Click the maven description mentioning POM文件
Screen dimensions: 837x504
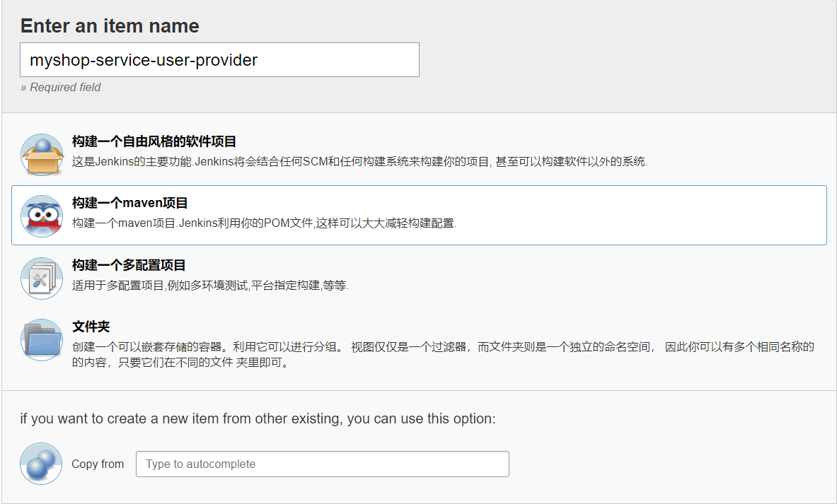[x=265, y=223]
